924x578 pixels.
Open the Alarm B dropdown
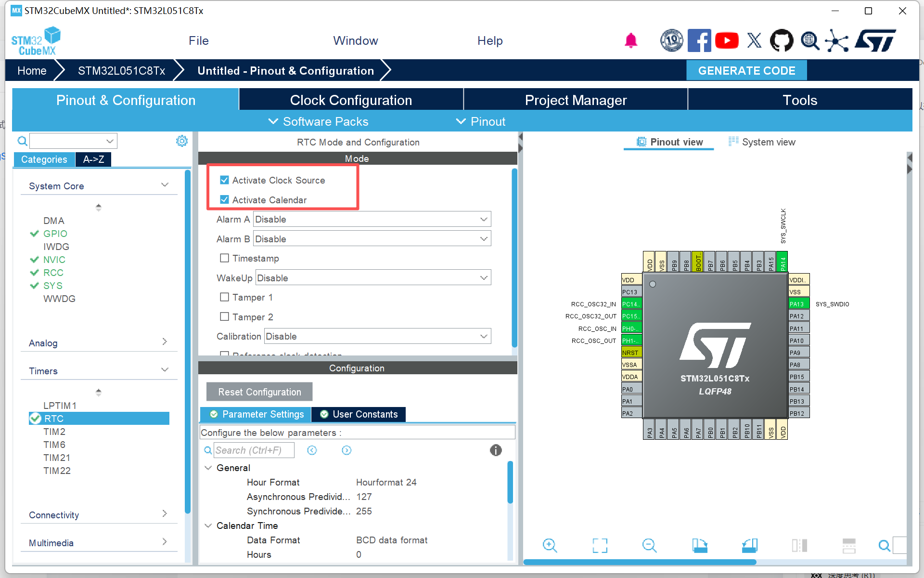coord(372,239)
